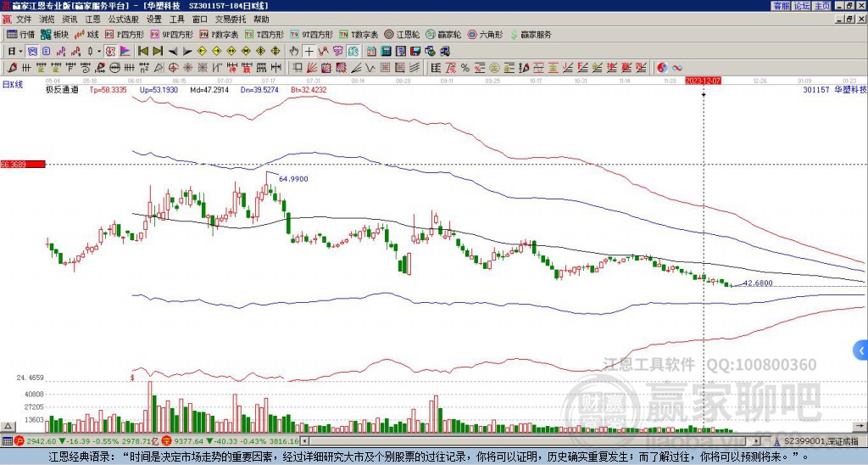Click the red-blue yin-yang icon
Image resolution: width=868 pixels, height=465 pixels.
coord(662,68)
